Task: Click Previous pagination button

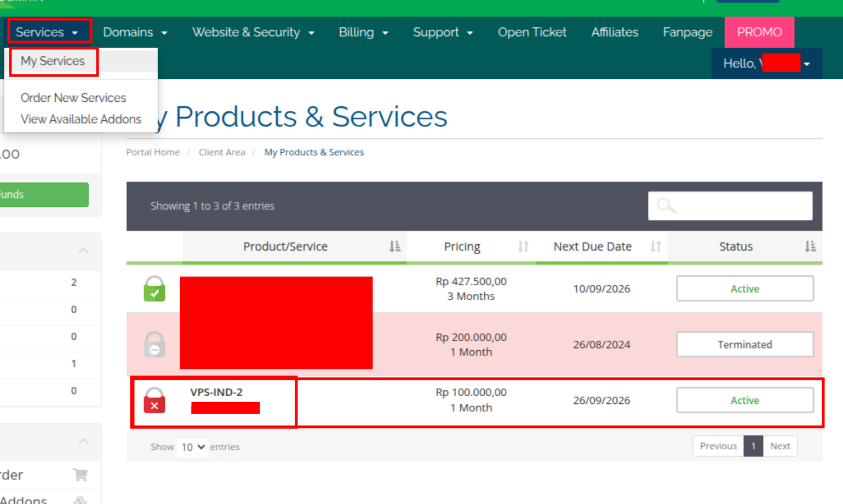Action: point(718,446)
